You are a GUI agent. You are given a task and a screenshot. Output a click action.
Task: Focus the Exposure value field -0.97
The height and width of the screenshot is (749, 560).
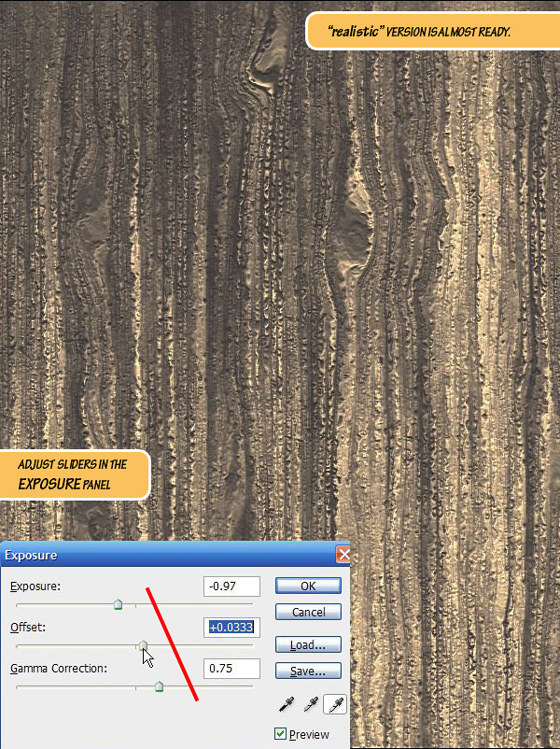231,586
